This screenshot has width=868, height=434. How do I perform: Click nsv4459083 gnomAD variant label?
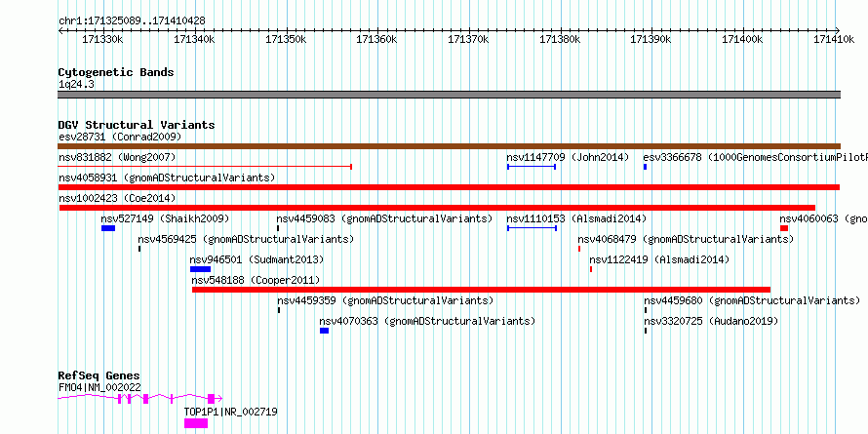tap(384, 218)
